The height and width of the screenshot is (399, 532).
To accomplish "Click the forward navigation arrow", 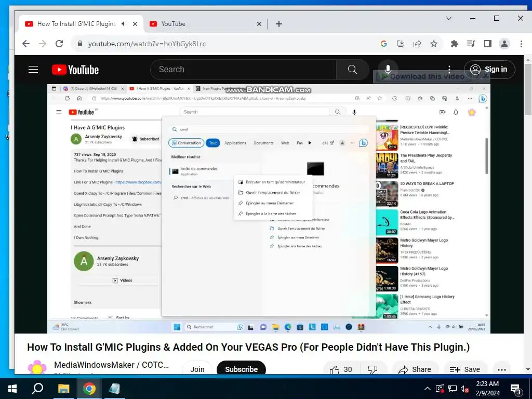I will tap(43, 44).
